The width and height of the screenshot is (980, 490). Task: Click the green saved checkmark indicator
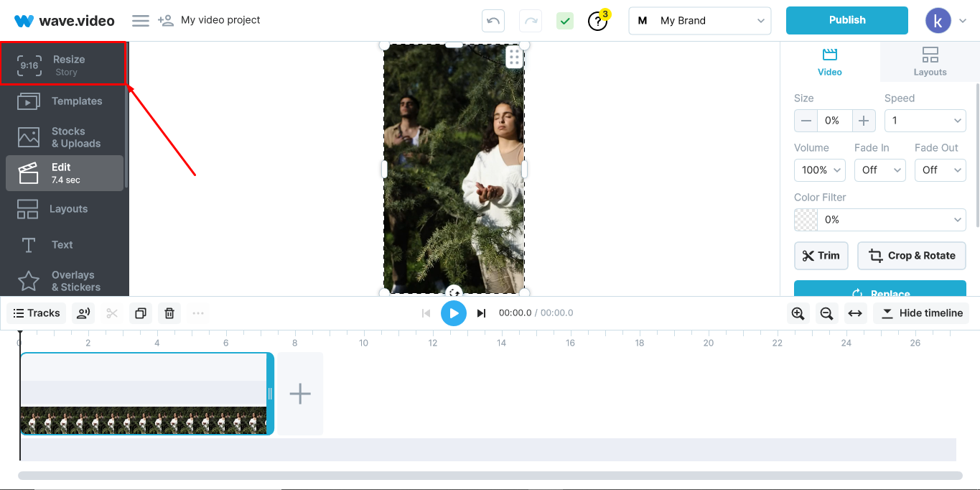(x=565, y=21)
